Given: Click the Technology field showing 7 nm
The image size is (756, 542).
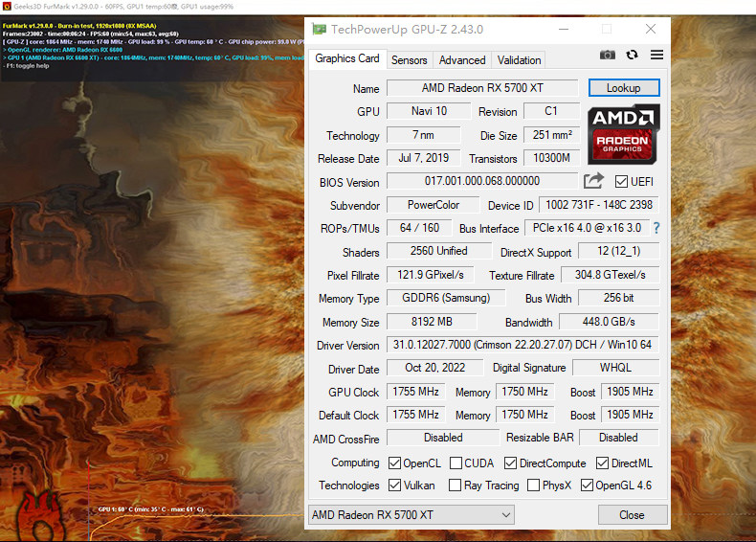Looking at the screenshot, I should point(423,135).
